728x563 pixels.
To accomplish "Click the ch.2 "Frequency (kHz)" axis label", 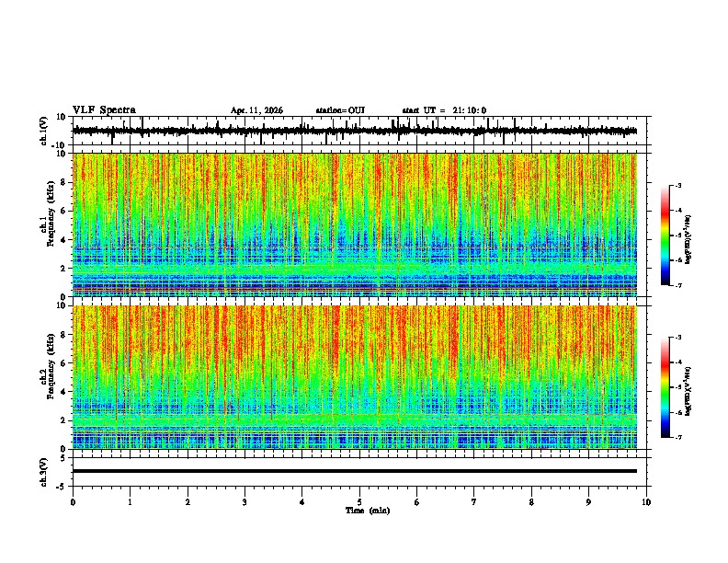I will click(x=51, y=365).
